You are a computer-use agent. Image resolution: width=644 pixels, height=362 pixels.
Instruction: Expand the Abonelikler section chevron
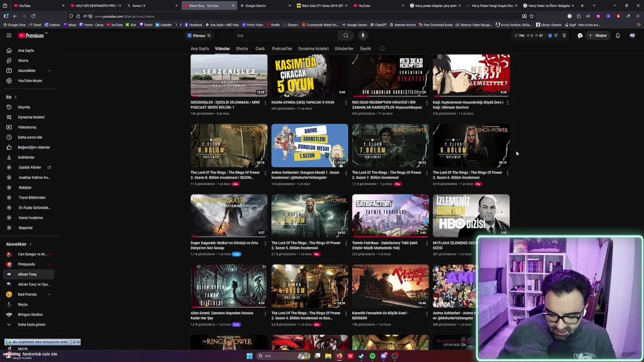[x=31, y=244]
